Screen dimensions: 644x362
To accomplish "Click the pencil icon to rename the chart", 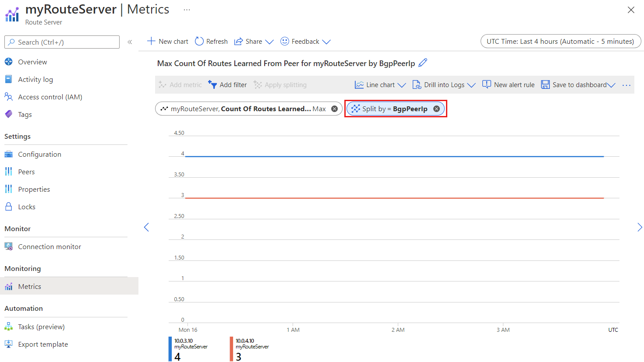I will 422,63.
